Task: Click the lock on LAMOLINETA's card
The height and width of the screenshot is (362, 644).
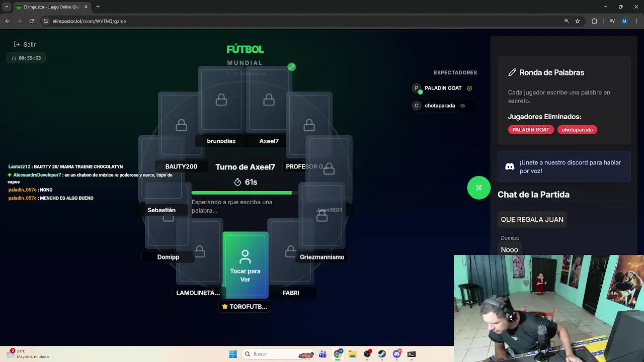Action: point(200,251)
